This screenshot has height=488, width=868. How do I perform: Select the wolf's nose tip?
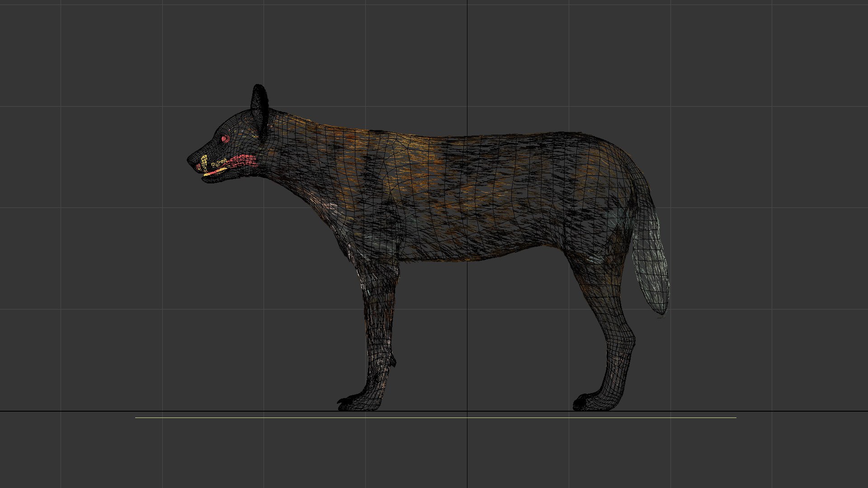click(x=191, y=160)
